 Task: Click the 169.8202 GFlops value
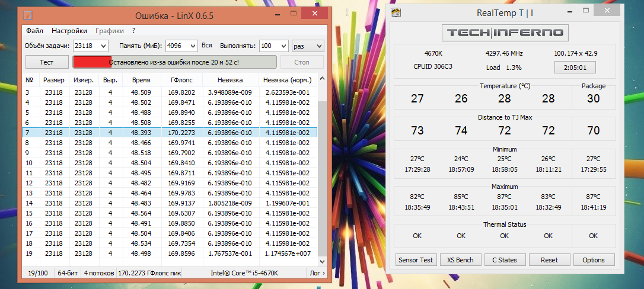pos(181,92)
